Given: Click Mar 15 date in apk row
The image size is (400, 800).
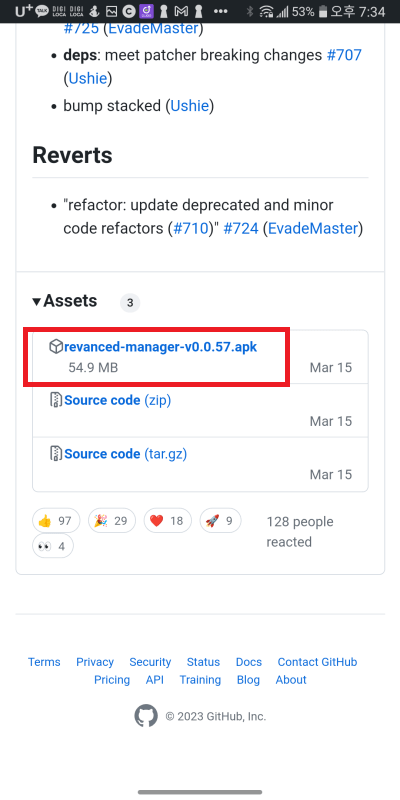Looking at the screenshot, I should click(x=331, y=367).
